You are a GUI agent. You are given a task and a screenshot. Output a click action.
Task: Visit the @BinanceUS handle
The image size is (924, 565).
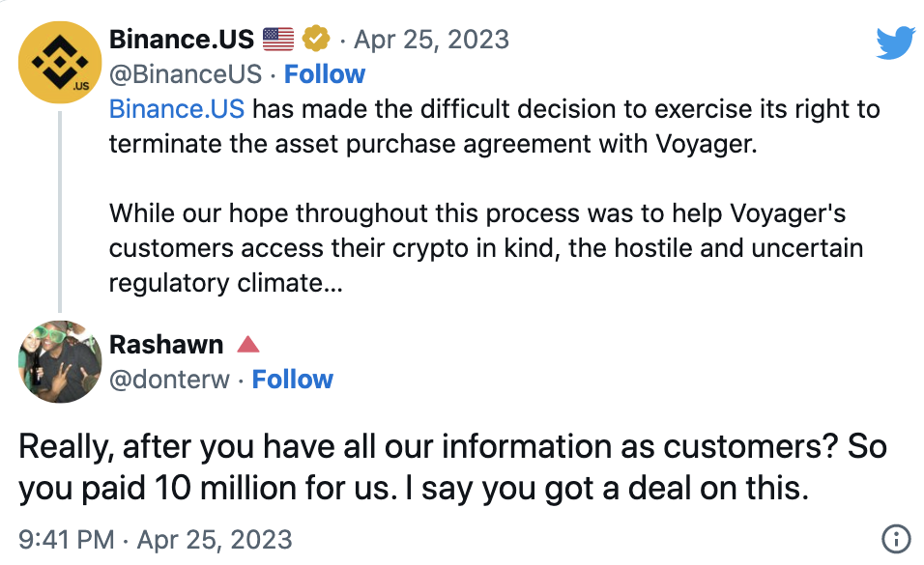click(x=186, y=74)
